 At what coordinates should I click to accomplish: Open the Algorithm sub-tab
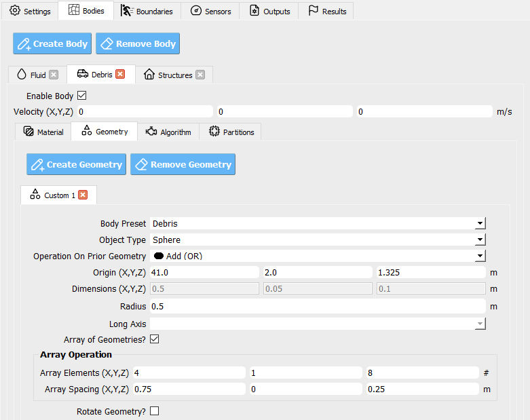click(168, 132)
